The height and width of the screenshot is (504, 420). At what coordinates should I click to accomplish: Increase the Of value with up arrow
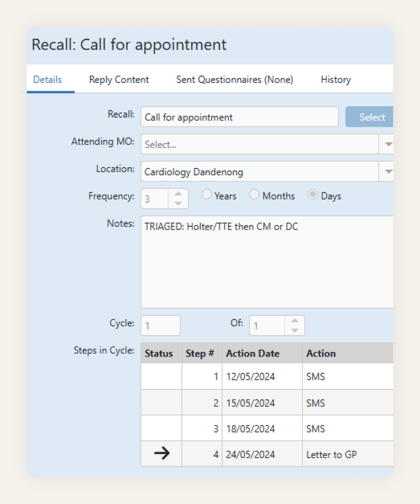point(295,320)
